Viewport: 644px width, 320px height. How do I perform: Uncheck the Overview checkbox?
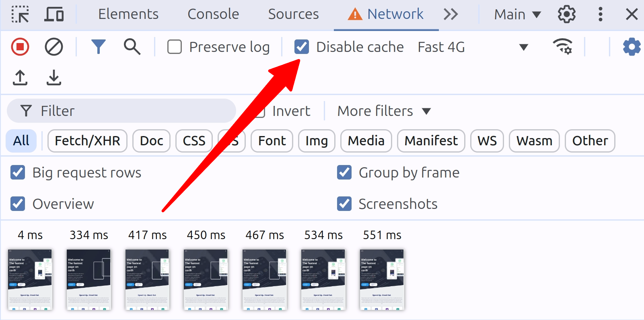18,204
